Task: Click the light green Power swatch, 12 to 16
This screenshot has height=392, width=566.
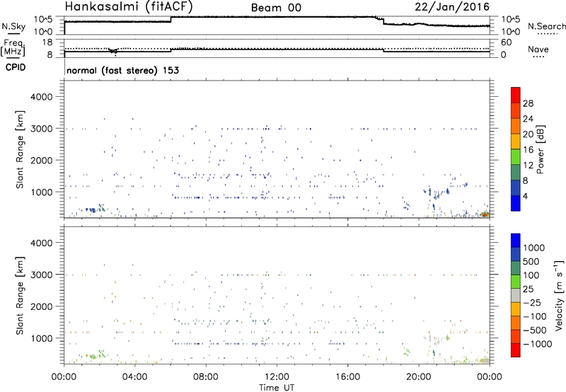Action: (516, 157)
